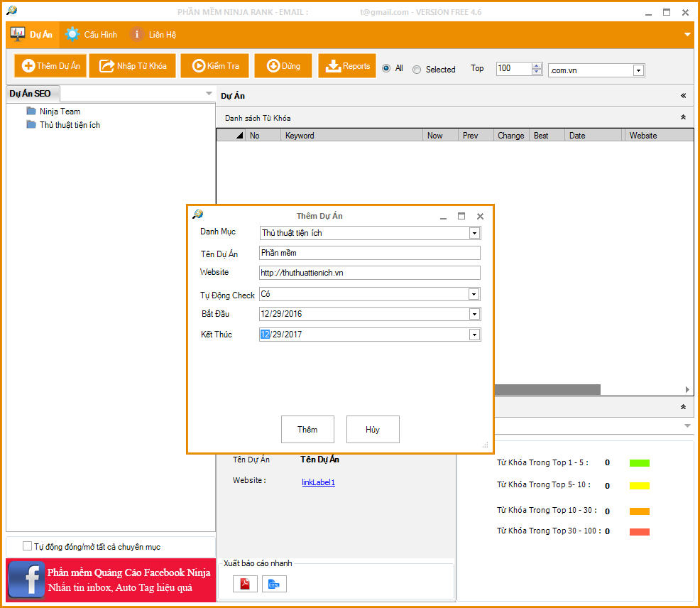Click the Thêm Dự Án toolbar button

tap(50, 66)
